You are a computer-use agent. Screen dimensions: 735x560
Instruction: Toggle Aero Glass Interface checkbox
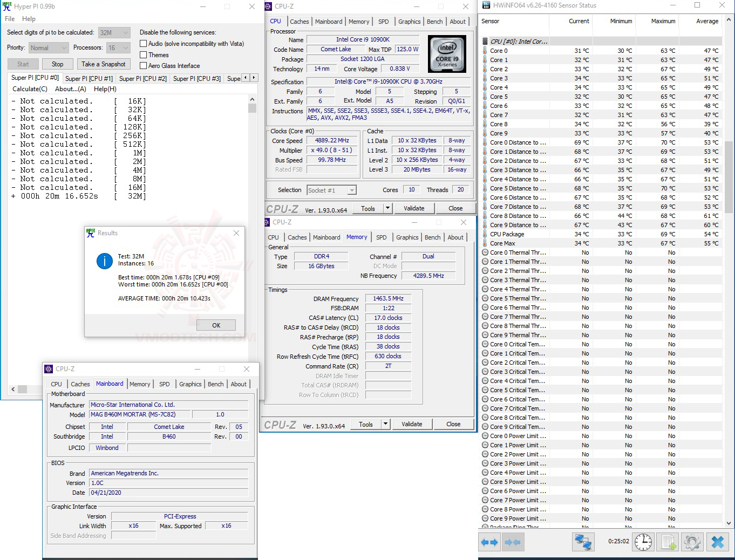point(143,66)
